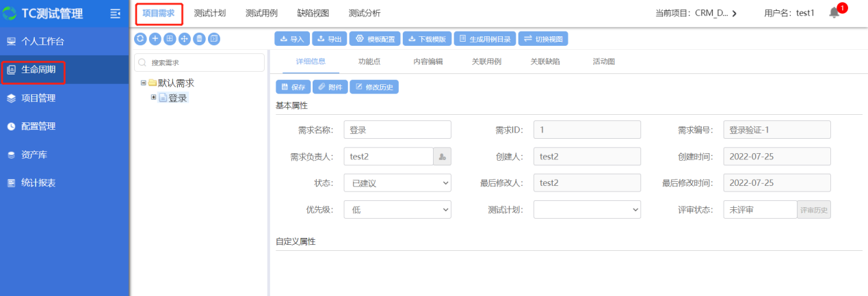Click 生成用例目录 button
Screen dimensions: 868x296
[485, 39]
